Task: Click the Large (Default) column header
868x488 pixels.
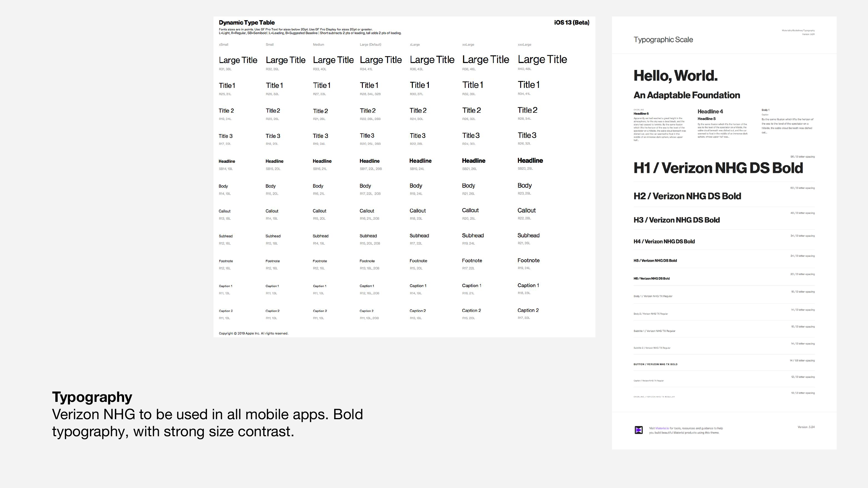Action: [370, 45]
